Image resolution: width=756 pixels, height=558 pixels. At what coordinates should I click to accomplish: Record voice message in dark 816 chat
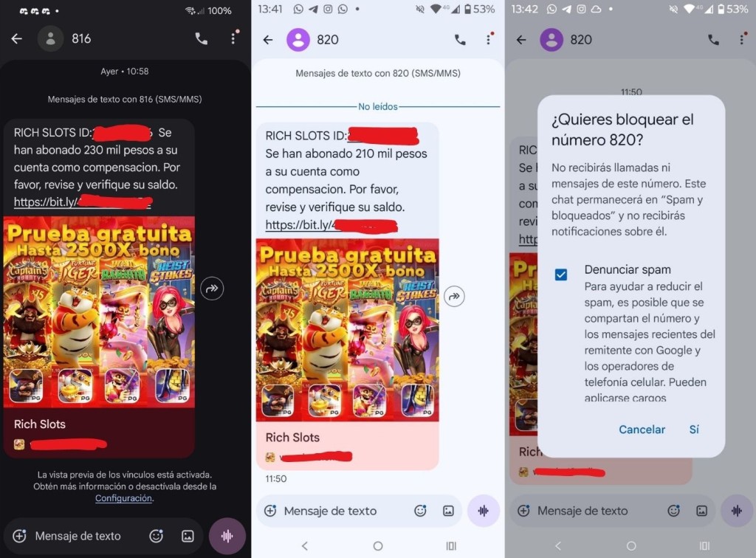(227, 536)
